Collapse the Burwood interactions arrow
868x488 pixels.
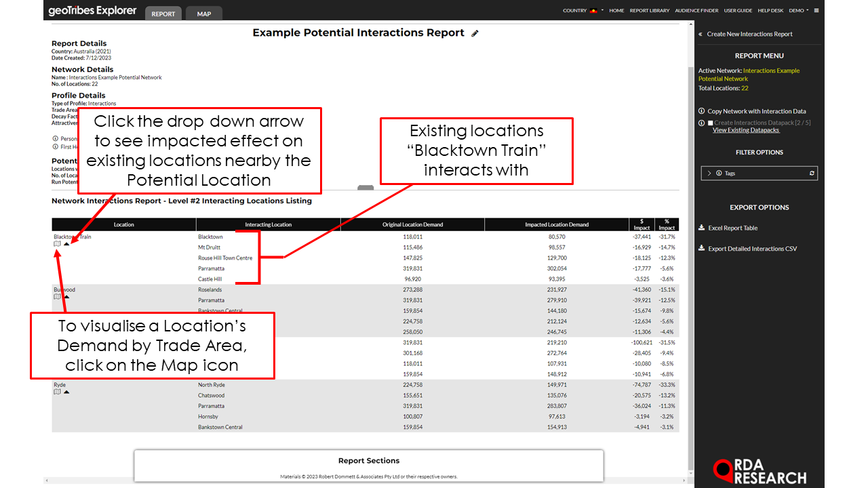click(x=66, y=297)
